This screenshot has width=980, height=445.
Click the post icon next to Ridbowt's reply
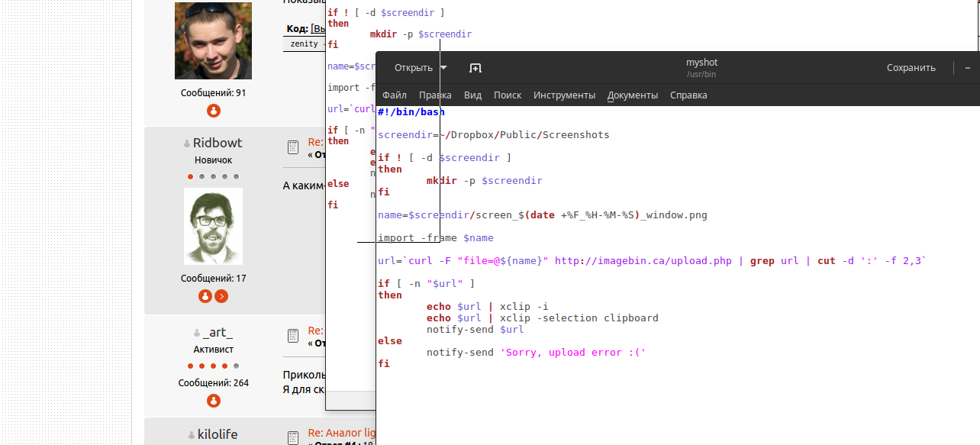pos(293,147)
